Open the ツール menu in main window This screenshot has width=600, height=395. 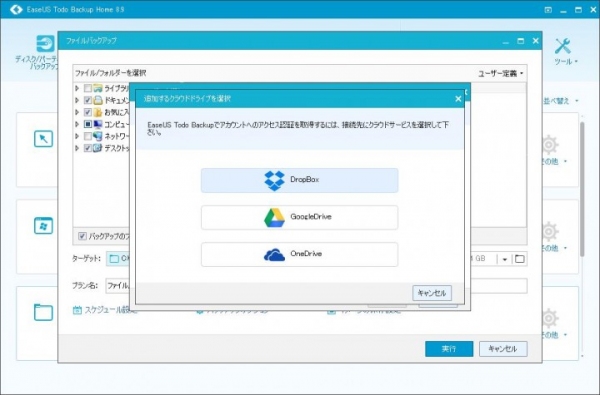point(565,52)
